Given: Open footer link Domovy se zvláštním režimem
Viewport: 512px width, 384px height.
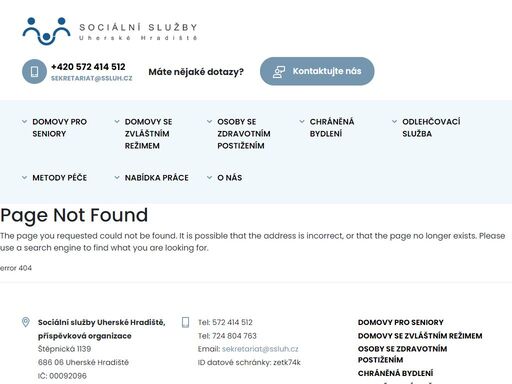Looking at the screenshot, I should click(420, 336).
